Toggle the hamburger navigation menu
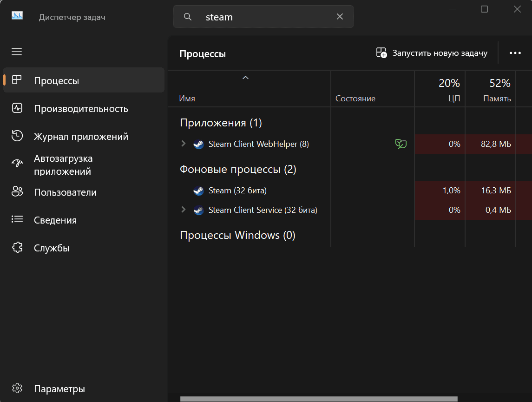This screenshot has height=402, width=532. click(17, 52)
